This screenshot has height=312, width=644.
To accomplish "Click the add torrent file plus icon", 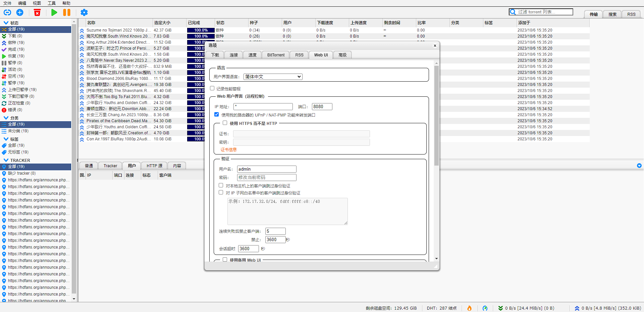I will [20, 12].
